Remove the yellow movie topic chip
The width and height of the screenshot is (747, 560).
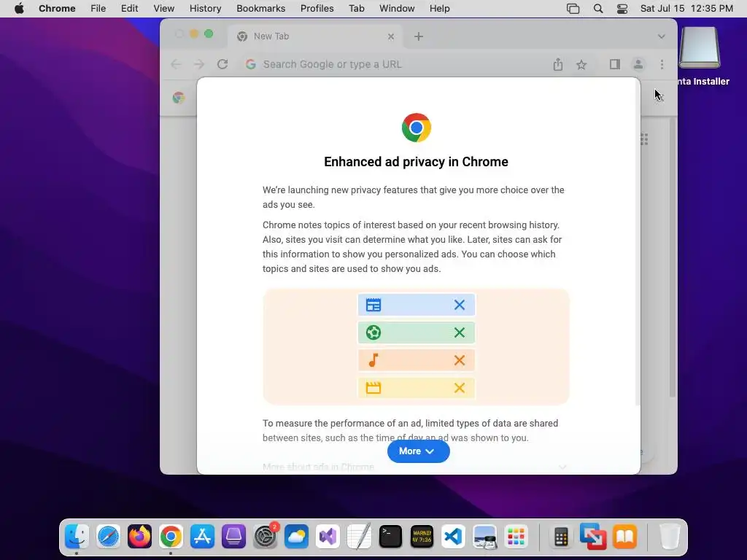(460, 388)
